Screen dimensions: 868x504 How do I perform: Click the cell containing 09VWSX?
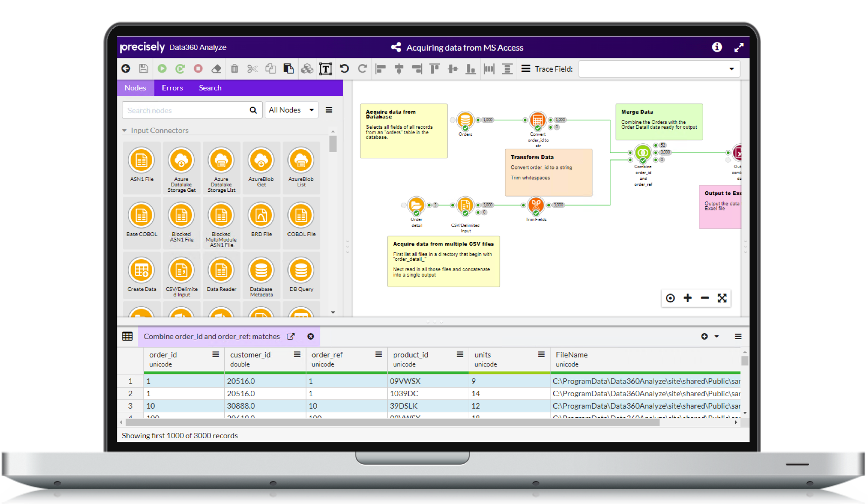pos(428,381)
